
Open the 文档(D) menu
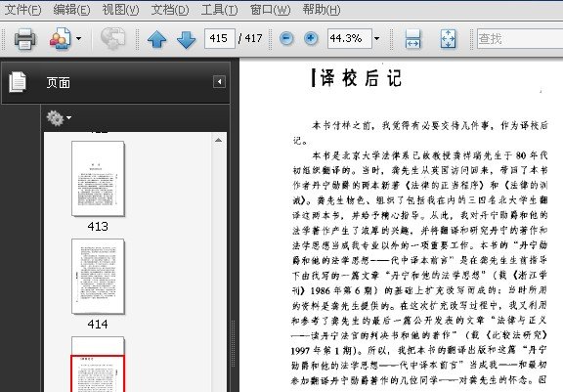(169, 10)
